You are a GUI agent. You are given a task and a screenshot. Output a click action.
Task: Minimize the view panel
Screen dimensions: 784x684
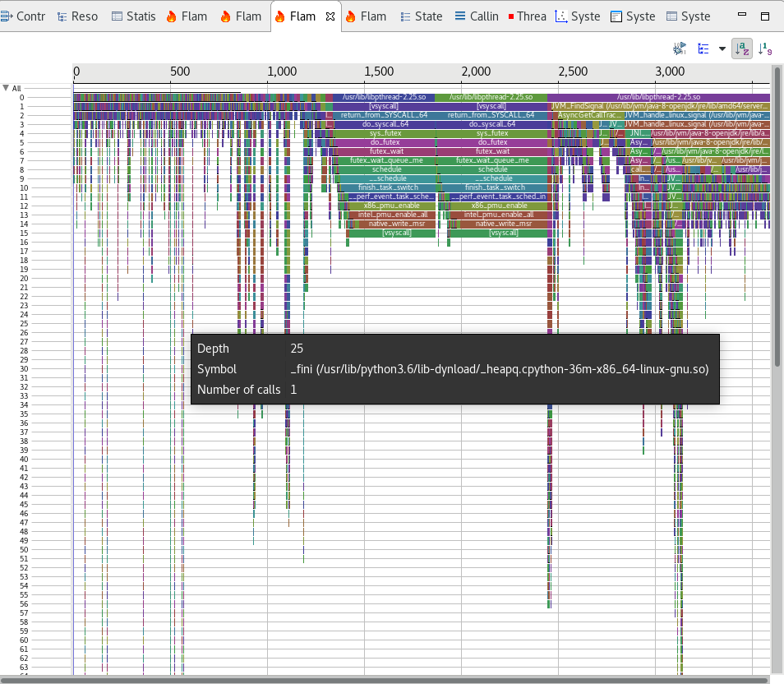742,16
